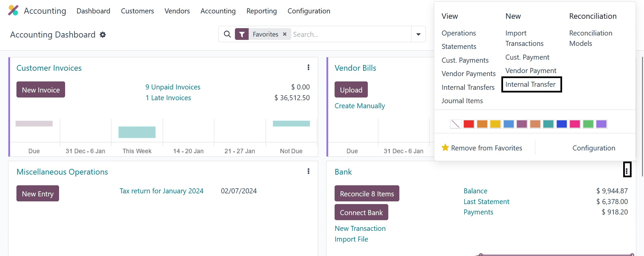This screenshot has width=644, height=256.
Task: Select Vendor Payment under New
Action: click(531, 71)
